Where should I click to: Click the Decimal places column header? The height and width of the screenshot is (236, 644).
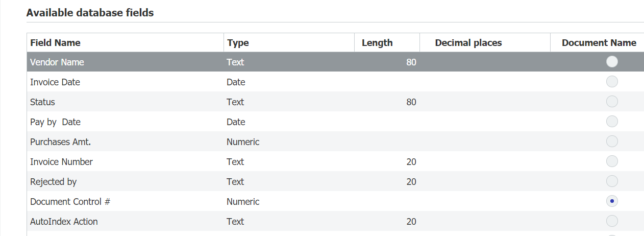(x=468, y=43)
